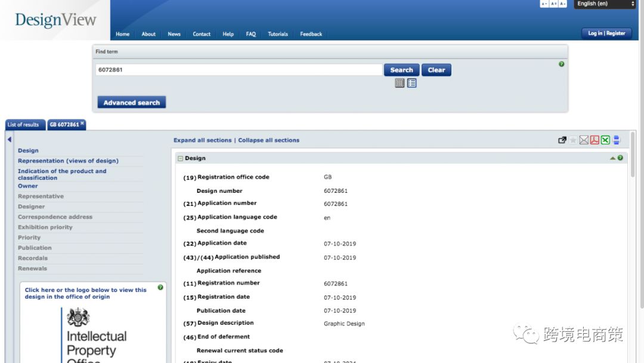Image resolution: width=644 pixels, height=363 pixels.
Task: Expand all sections
Action: tap(203, 140)
